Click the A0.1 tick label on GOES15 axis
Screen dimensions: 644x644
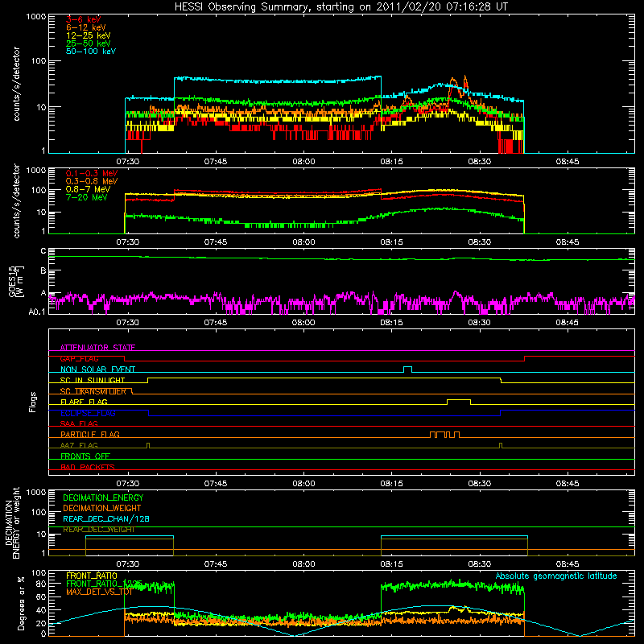[x=37, y=312]
